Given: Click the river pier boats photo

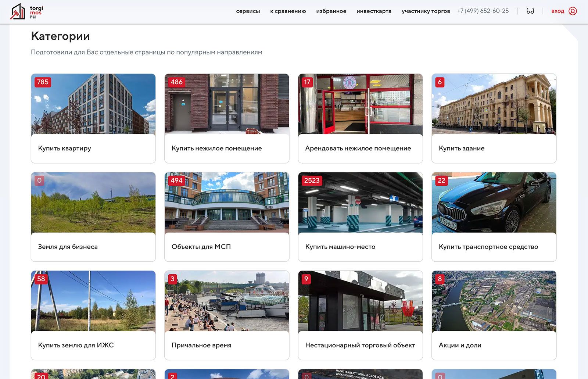Looking at the screenshot, I should tap(227, 301).
